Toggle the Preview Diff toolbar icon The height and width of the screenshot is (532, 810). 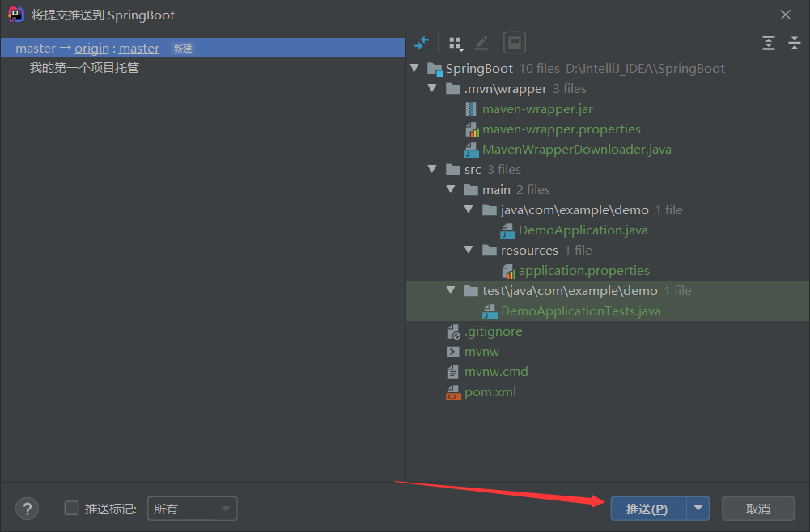click(515, 42)
